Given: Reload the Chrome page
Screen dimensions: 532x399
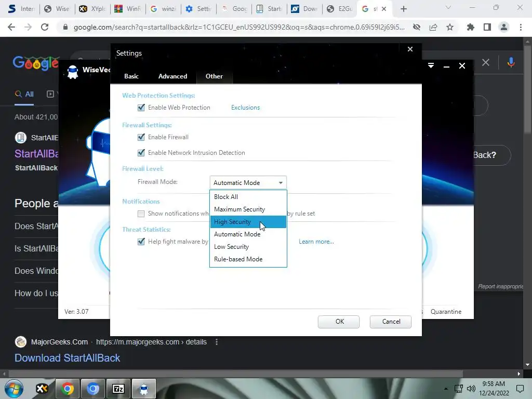Looking at the screenshot, I should pyautogui.click(x=45, y=27).
